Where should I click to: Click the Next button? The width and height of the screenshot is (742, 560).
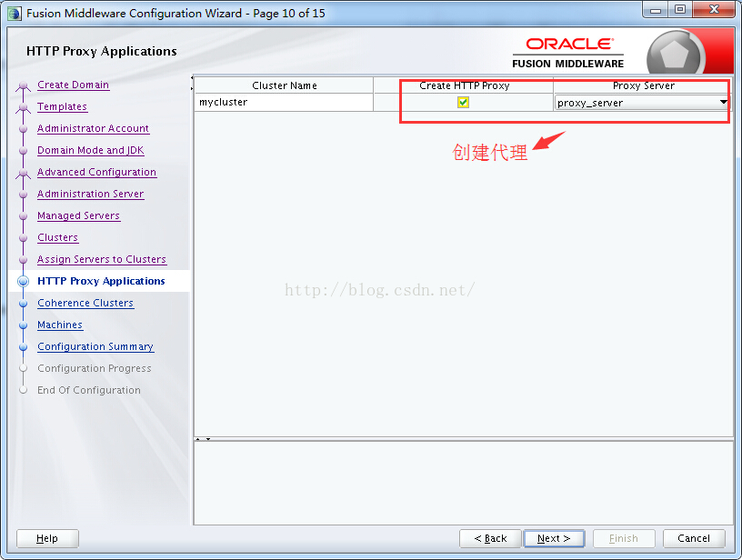point(554,538)
